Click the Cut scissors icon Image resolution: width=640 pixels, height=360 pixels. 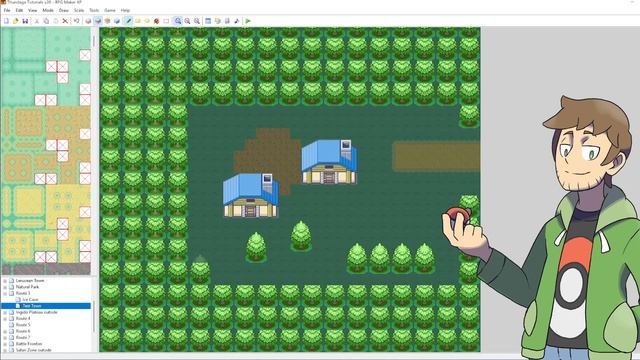point(36,21)
